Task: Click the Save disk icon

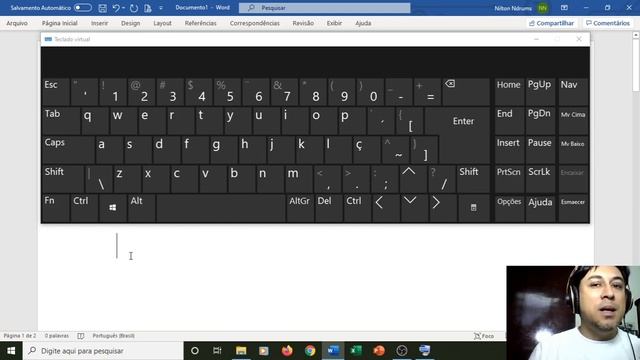Action: [102, 8]
